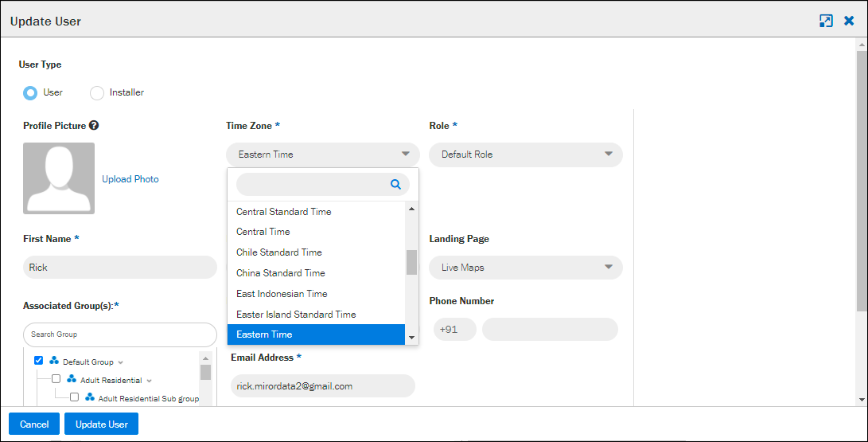Click the dialog scroll down arrow
Image resolution: width=868 pixels, height=442 pixels.
tap(862, 399)
